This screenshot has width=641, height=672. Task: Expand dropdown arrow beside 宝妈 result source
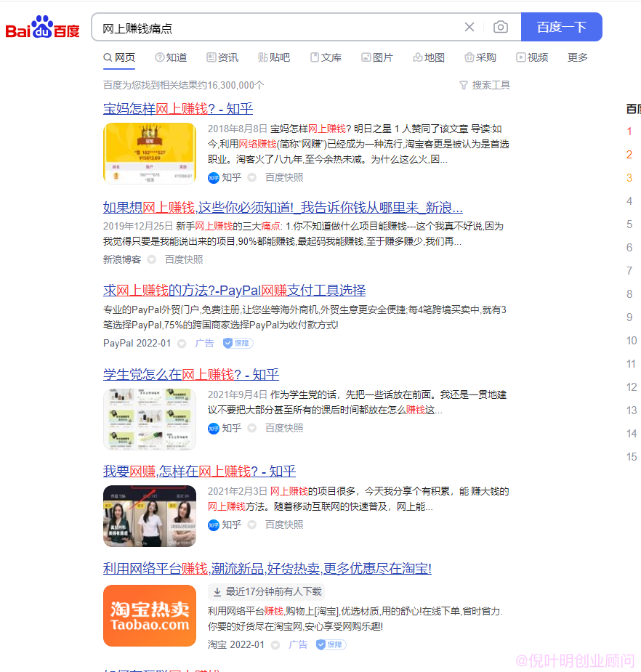click(x=252, y=177)
